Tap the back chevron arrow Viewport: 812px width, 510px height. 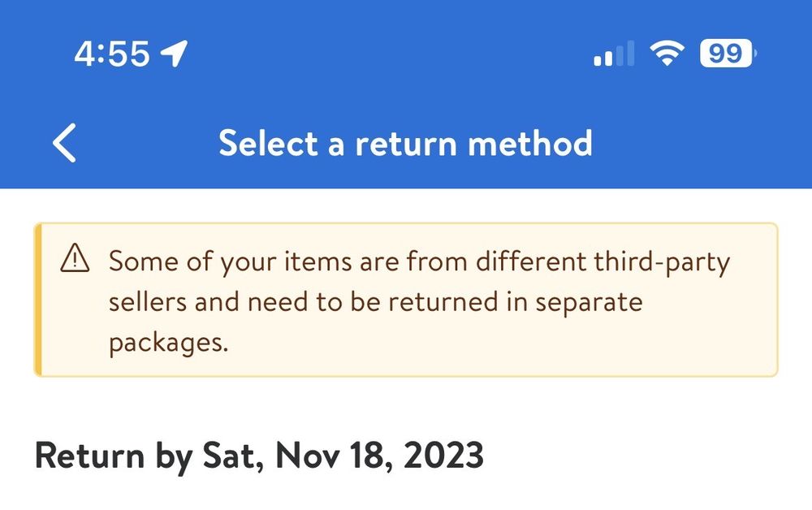[64, 144]
